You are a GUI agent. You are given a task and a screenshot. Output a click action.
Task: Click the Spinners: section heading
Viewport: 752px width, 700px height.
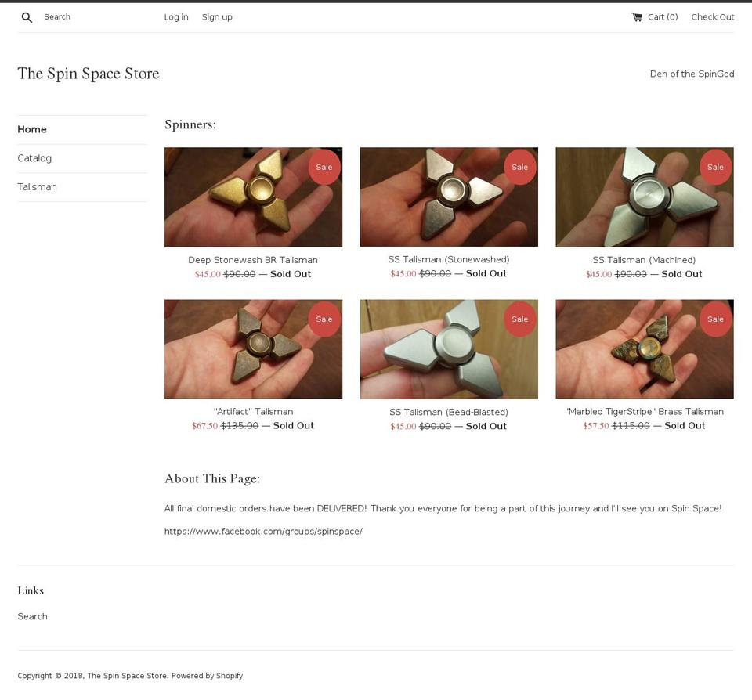[190, 124]
